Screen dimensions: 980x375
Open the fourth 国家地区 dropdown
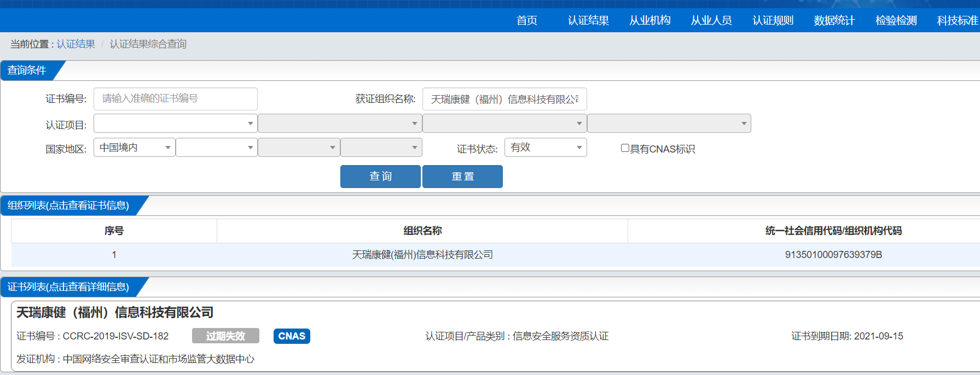pos(381,148)
